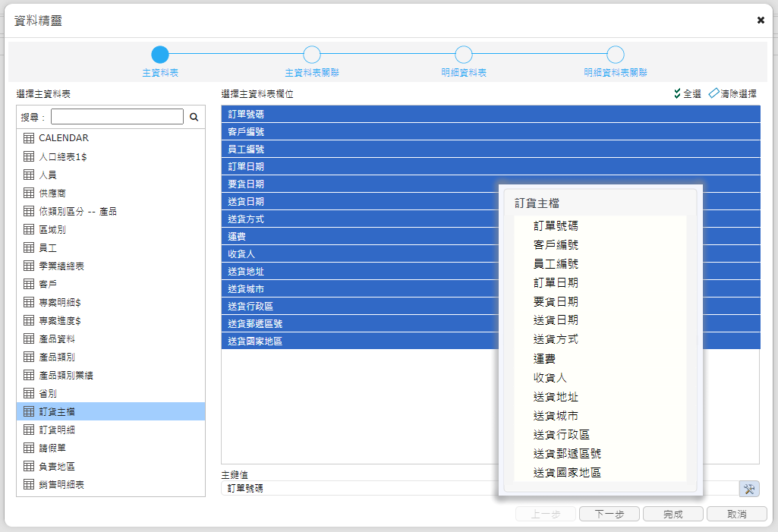Click the 主鍵值 field showing 訂單號碼

(x=480, y=489)
